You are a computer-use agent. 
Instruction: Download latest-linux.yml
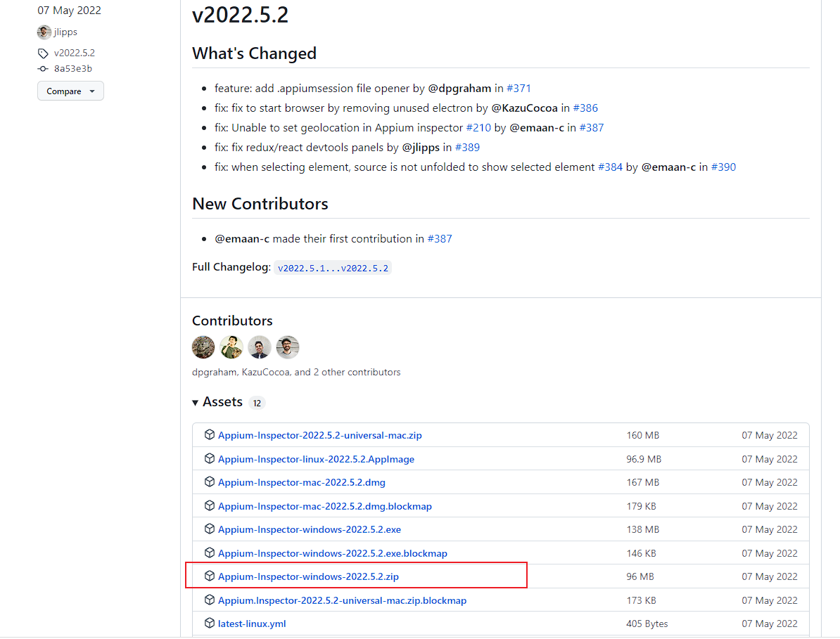pos(252,624)
